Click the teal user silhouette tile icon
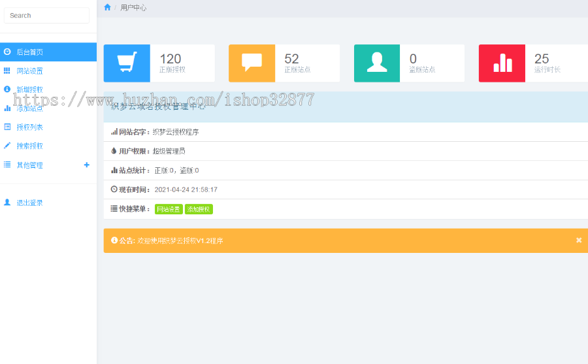Screen dimensions: 588x364 [x=377, y=63]
